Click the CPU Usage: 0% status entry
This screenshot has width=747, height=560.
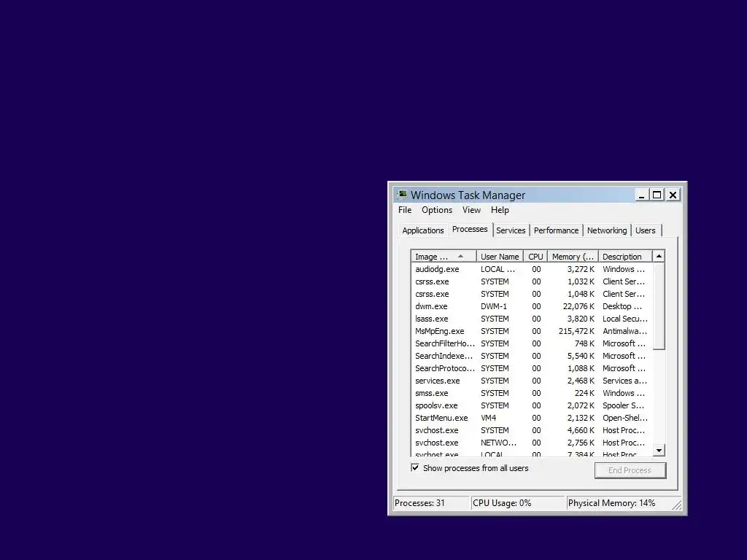(518, 503)
